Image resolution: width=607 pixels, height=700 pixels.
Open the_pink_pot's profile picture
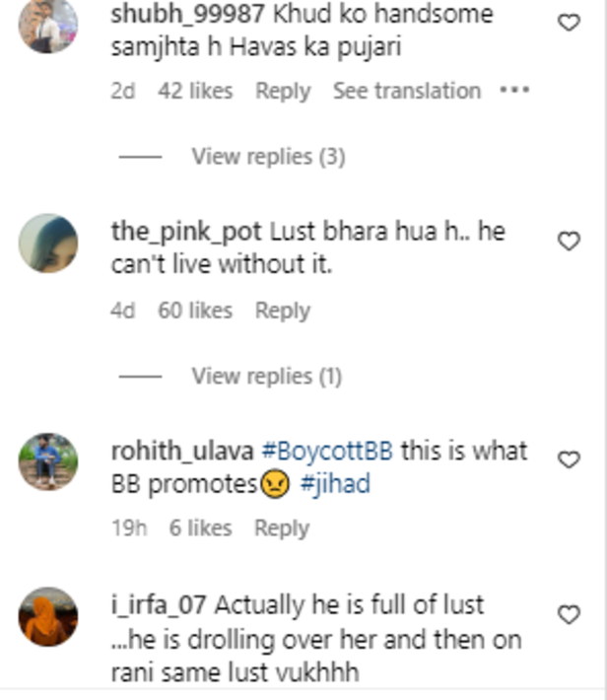coord(48,244)
